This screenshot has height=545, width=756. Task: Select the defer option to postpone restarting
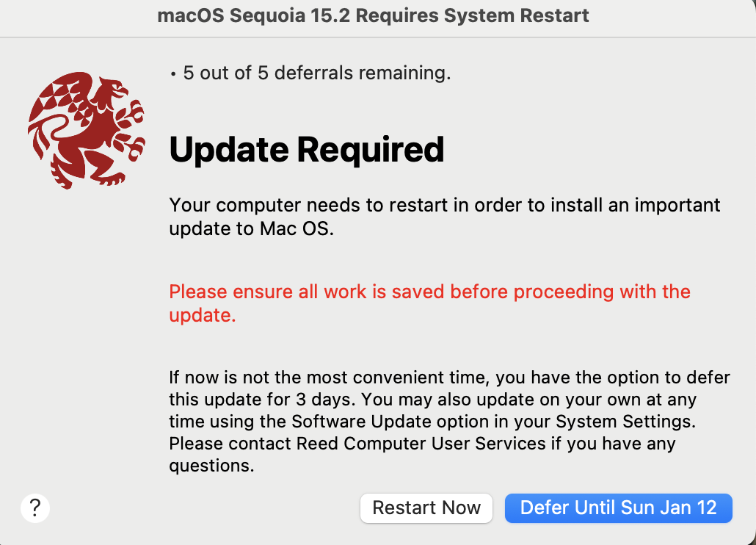pyautogui.click(x=618, y=508)
